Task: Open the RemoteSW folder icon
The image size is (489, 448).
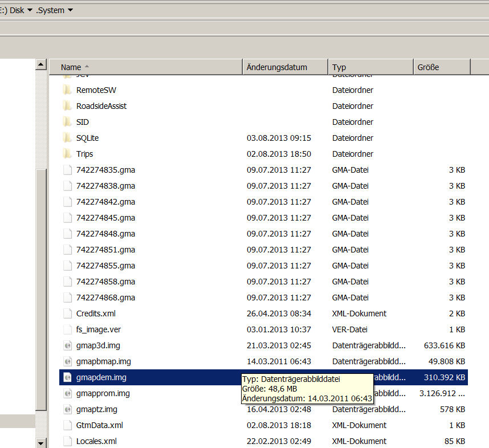Action: coord(67,90)
